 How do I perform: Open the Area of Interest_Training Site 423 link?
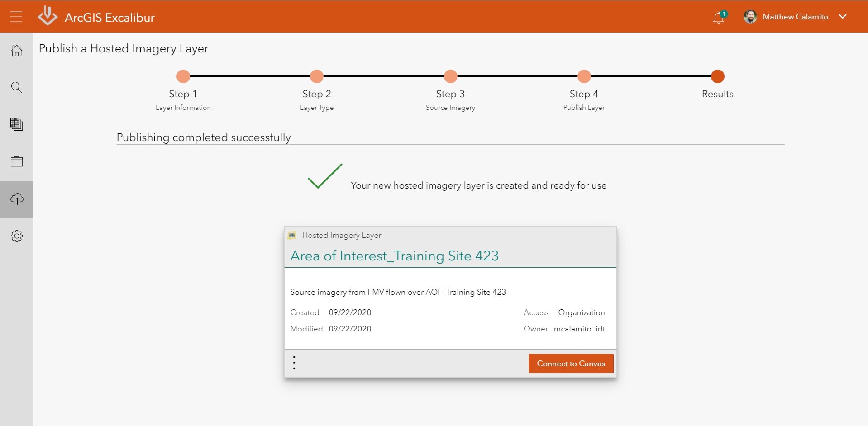coord(394,256)
